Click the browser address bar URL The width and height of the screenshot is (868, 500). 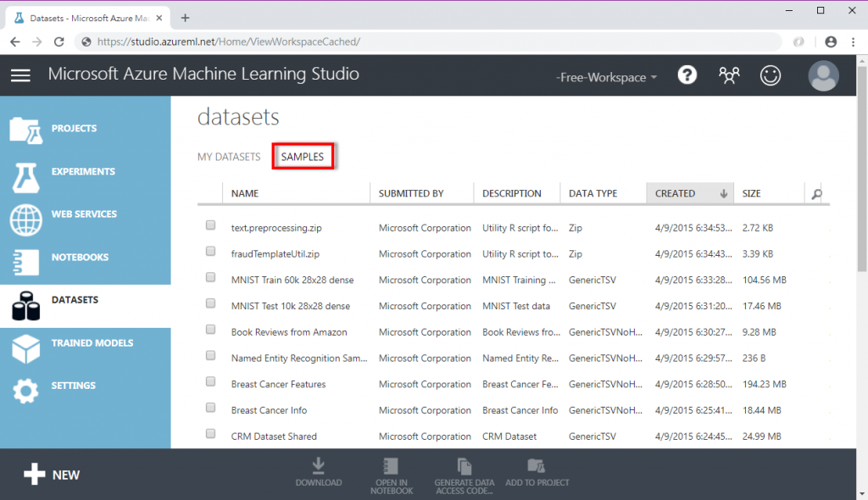pos(229,42)
